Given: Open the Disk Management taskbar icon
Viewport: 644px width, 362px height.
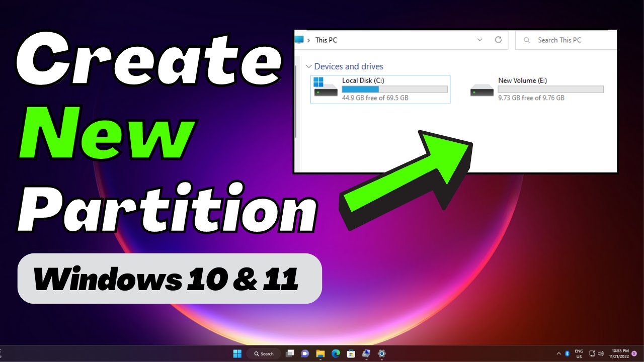Looking at the screenshot, I should pos(366,353).
